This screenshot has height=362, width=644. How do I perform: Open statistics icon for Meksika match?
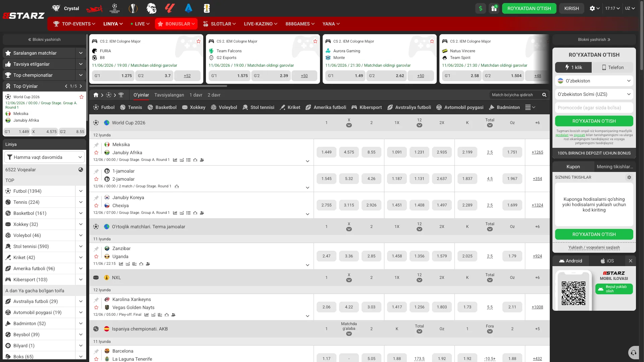pos(175,160)
